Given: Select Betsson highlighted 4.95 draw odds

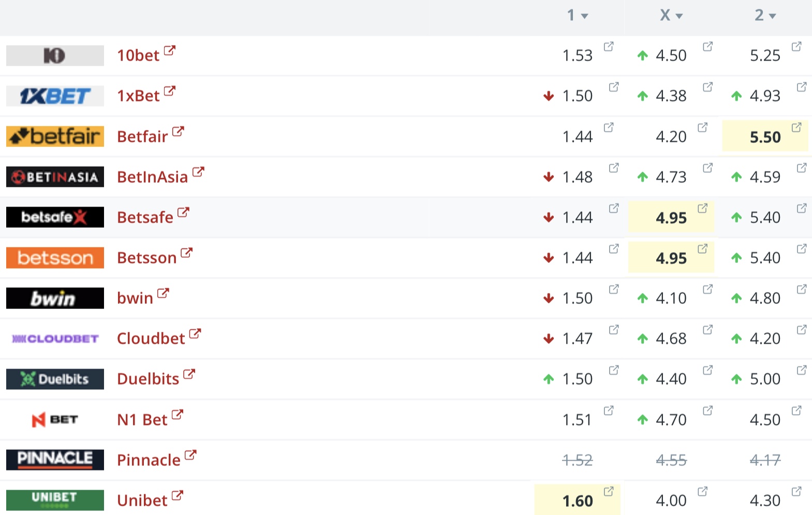Looking at the screenshot, I should [671, 258].
